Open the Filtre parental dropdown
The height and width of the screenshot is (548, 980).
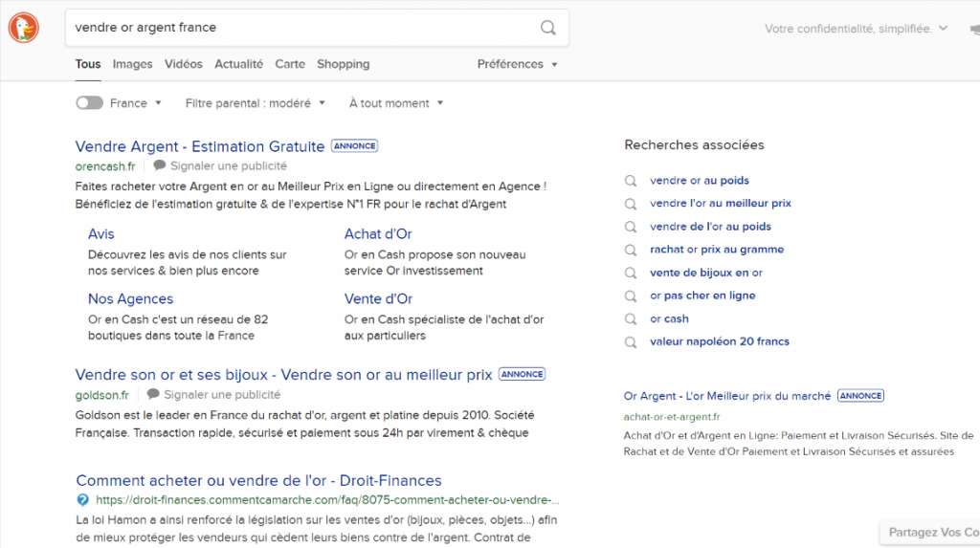click(255, 103)
